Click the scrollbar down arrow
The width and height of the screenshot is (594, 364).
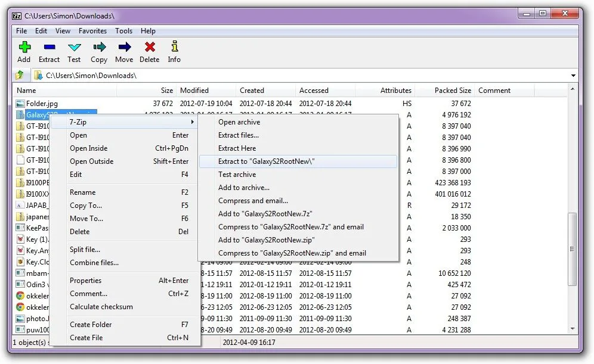573,329
